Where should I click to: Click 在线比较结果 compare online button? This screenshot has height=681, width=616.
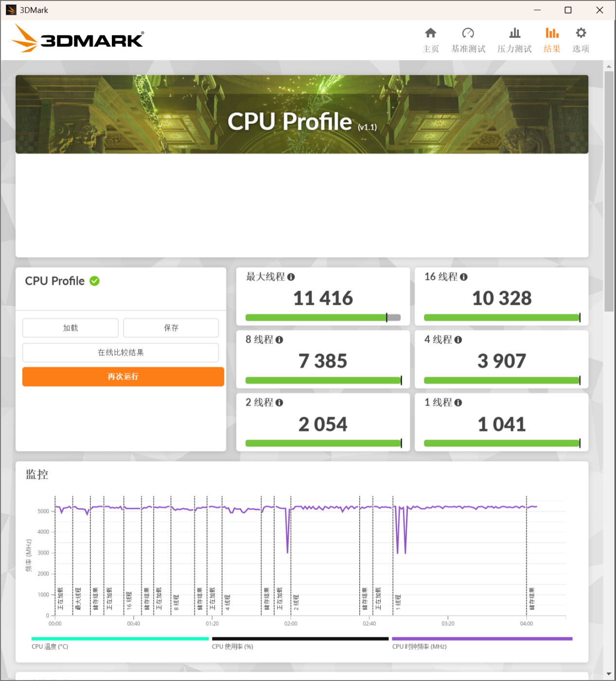click(121, 352)
